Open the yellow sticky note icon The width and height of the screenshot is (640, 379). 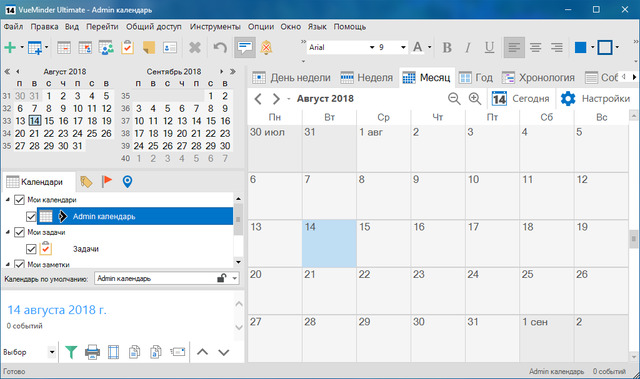click(x=149, y=47)
